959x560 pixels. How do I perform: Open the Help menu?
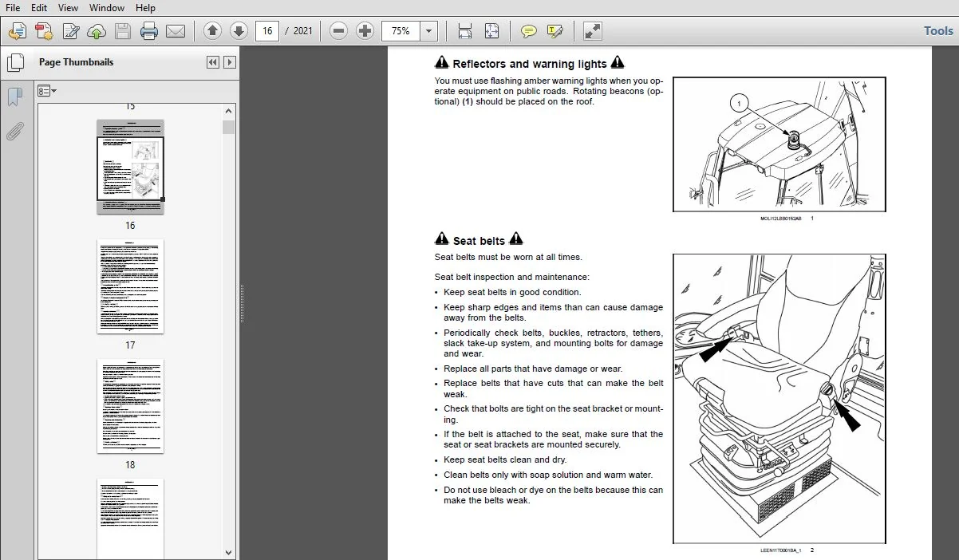click(x=145, y=8)
